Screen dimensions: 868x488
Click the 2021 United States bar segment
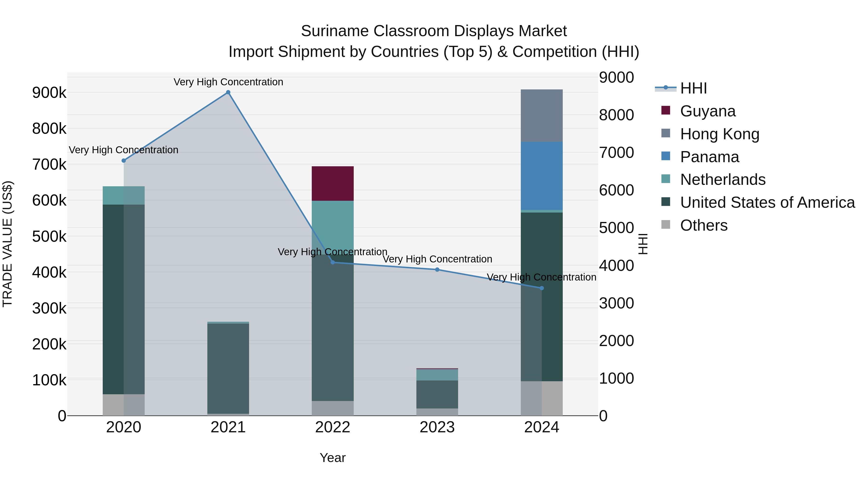[228, 369]
